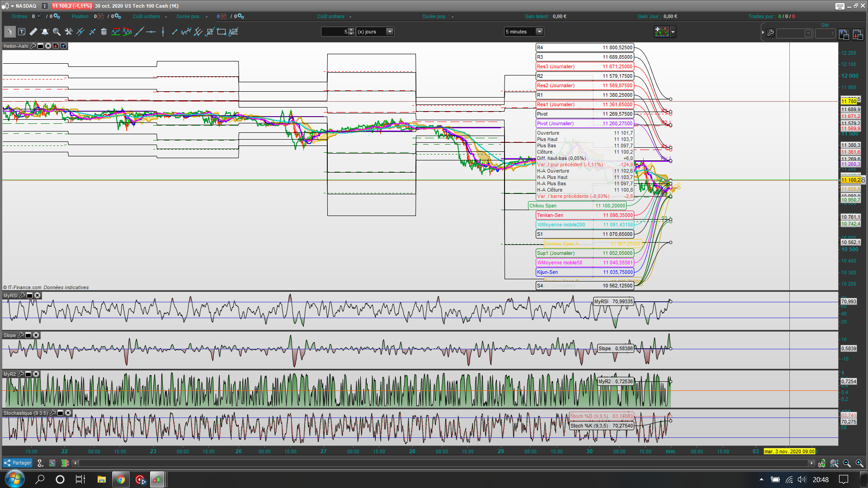Select the magnifier zoom tool
Viewport: 868px width, 488px height.
tap(57, 32)
